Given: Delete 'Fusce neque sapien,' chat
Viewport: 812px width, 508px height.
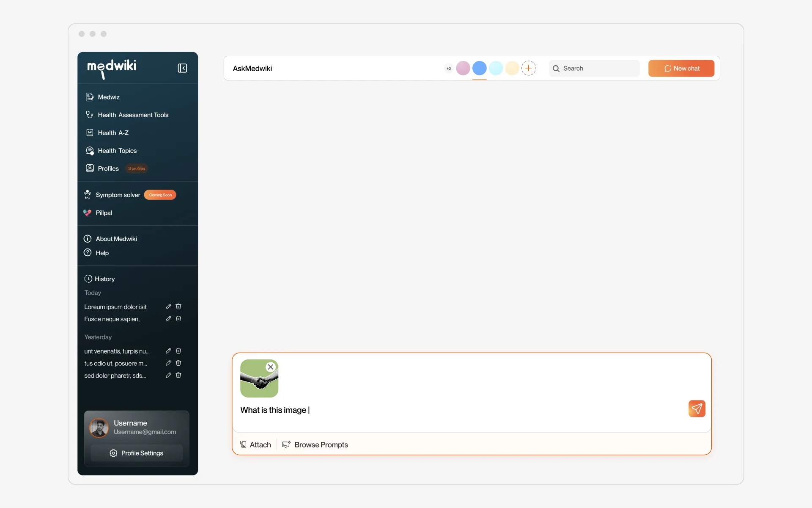Looking at the screenshot, I should 178,319.
